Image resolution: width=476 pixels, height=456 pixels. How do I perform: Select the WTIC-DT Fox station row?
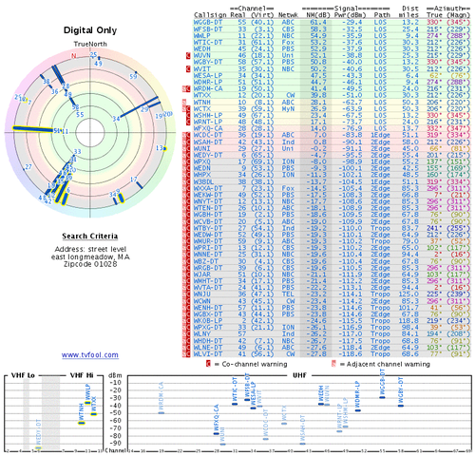332,42
